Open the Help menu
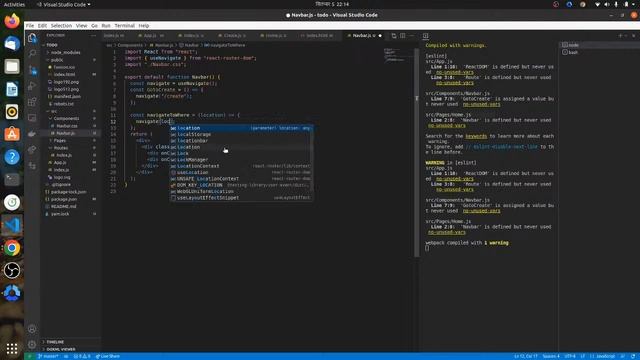Image resolution: width=640 pixels, height=360 pixels. (144, 25)
